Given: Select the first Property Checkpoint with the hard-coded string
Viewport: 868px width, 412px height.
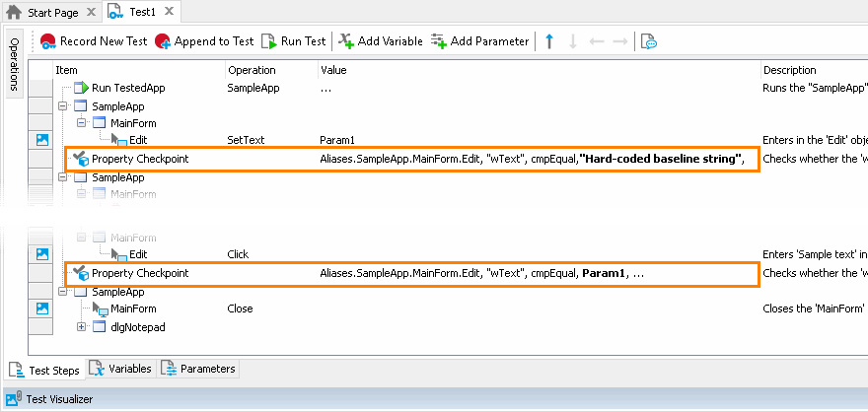Looking at the screenshot, I should click(x=412, y=160).
